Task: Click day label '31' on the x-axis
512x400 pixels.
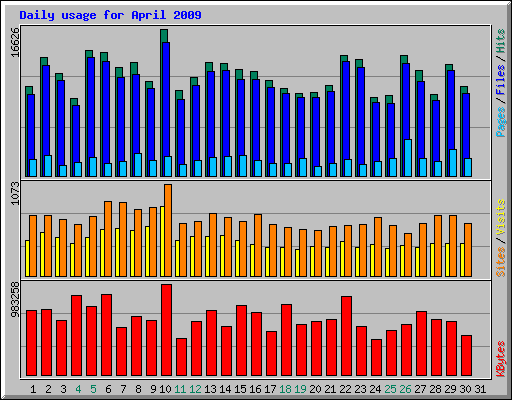Action: click(480, 389)
